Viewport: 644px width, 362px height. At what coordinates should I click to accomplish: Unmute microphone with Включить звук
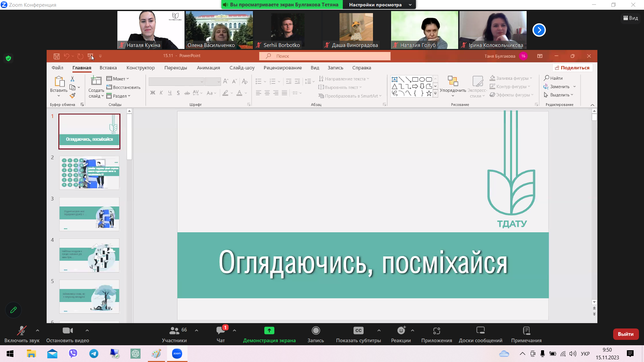click(x=22, y=334)
